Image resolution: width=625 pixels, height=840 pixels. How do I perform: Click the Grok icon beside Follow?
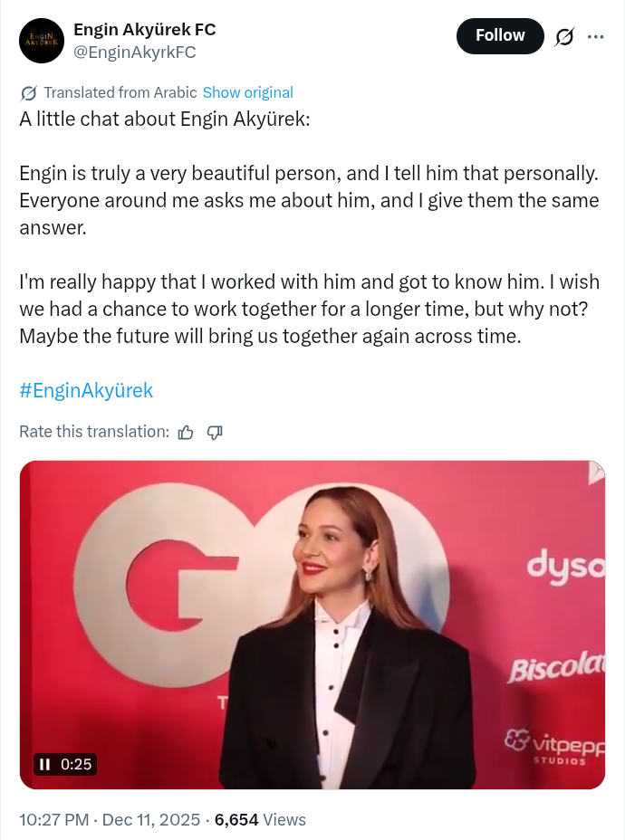[x=564, y=36]
